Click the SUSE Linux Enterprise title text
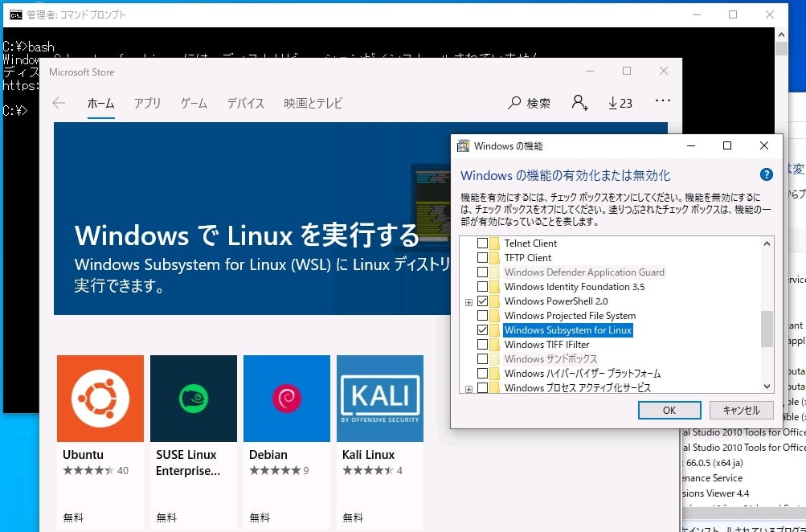Image resolution: width=806 pixels, height=532 pixels. click(x=188, y=463)
